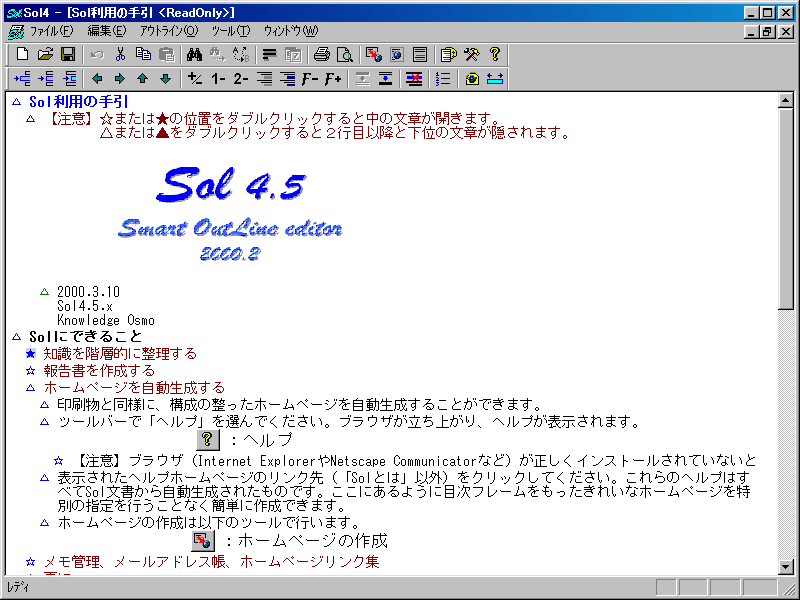
Task: Open a file with the folder icon
Action: click(45, 54)
